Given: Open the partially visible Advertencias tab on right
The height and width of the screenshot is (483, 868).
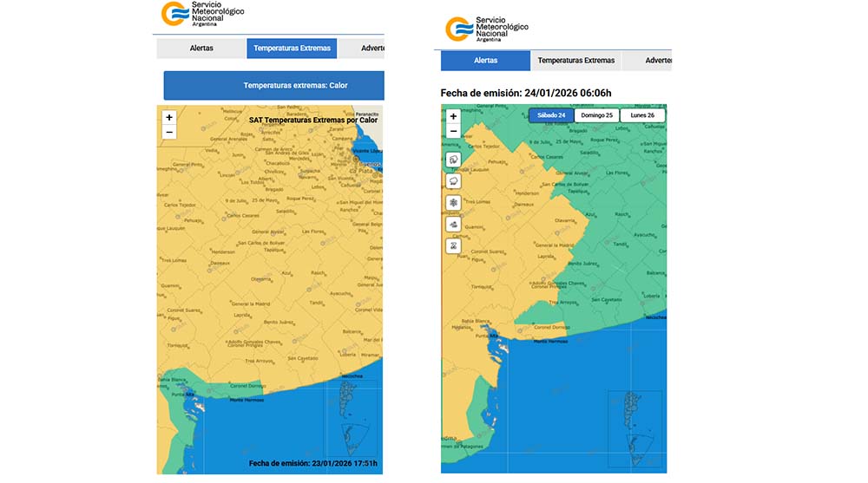Looking at the screenshot, I should (x=658, y=61).
